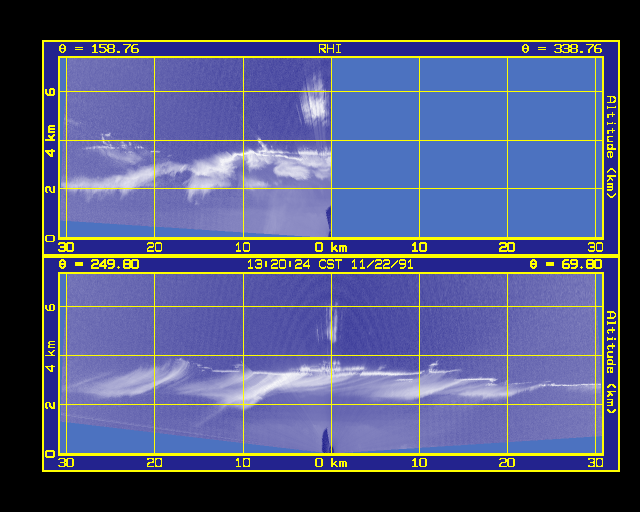This screenshot has height=512, width=640.
Task: Click the upper panel's Altitude (km) axis label
Action: point(611,147)
